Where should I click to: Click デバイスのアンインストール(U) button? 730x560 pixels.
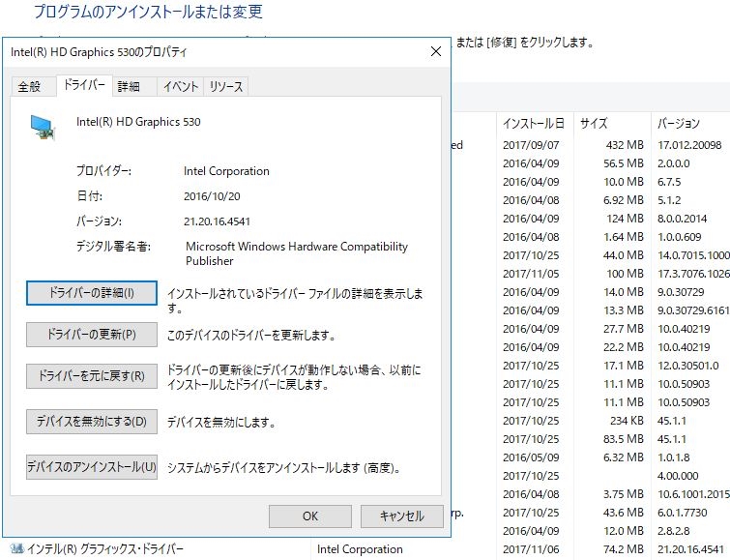tap(92, 467)
